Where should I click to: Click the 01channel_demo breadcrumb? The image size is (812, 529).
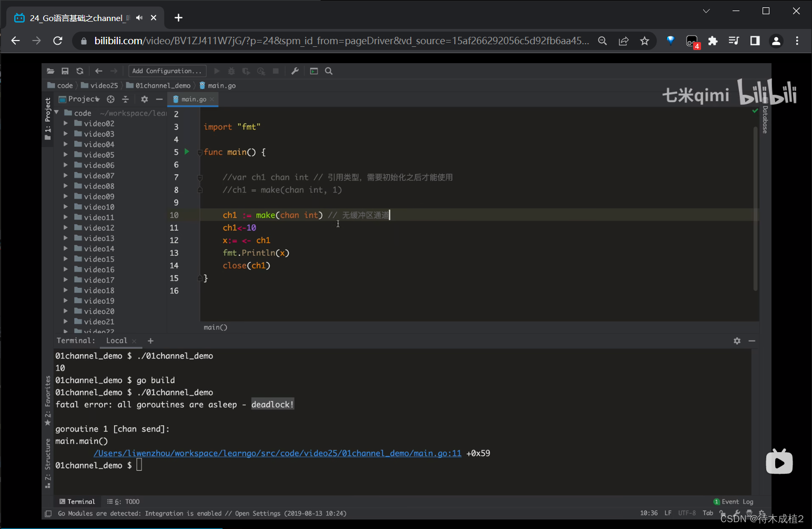tap(158, 85)
